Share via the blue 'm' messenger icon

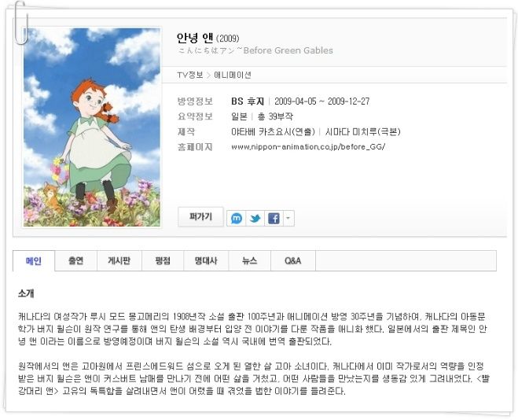coord(237,219)
